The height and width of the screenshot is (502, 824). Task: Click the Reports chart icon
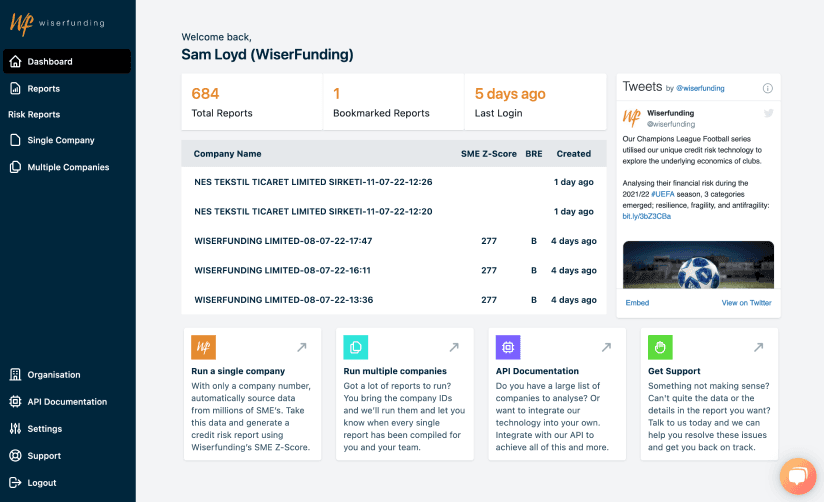coord(15,88)
